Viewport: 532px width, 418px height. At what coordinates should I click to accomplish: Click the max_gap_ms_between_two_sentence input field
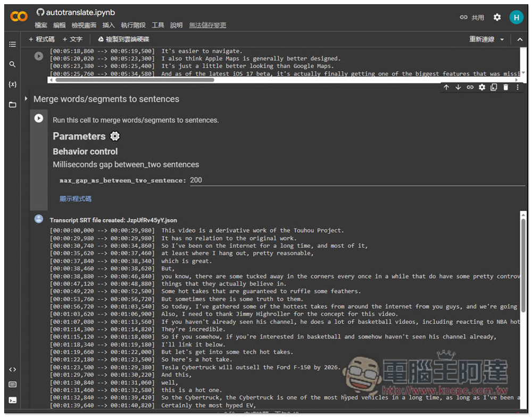pyautogui.click(x=357, y=180)
